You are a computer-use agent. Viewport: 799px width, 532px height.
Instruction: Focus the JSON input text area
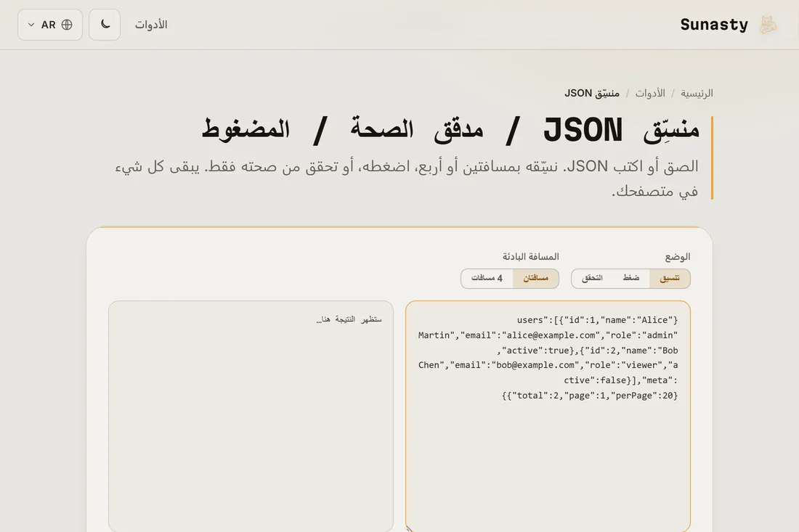coord(548,417)
